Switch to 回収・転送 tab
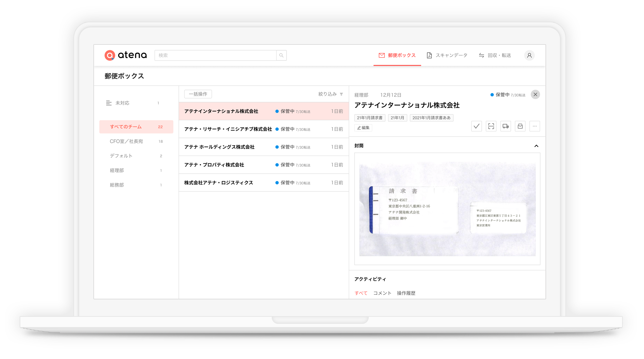This screenshot has width=644, height=359. (x=495, y=55)
